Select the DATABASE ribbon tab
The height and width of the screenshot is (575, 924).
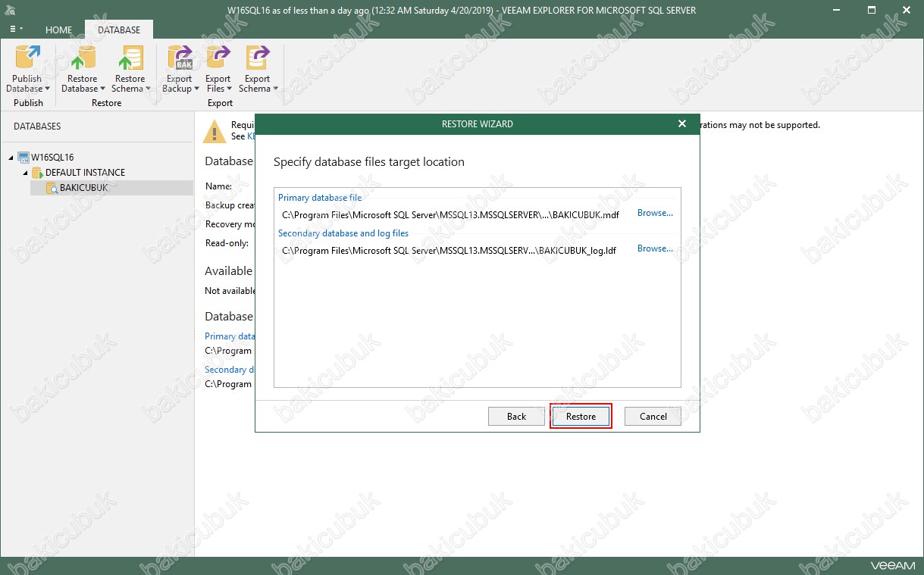click(119, 30)
